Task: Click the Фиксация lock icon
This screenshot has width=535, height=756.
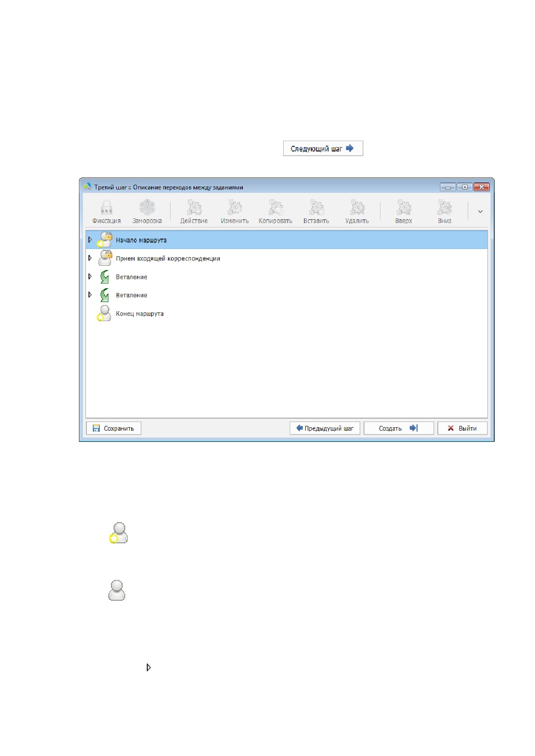Action: [x=106, y=208]
